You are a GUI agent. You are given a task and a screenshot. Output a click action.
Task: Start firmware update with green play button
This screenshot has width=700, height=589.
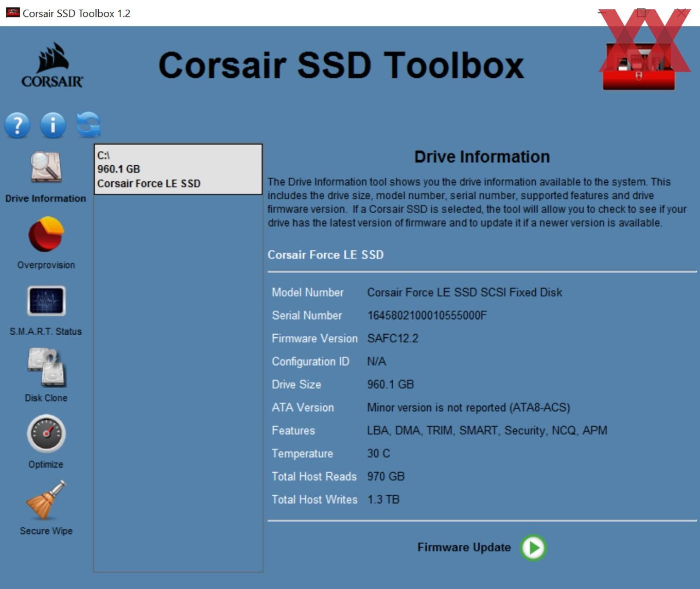(x=533, y=547)
